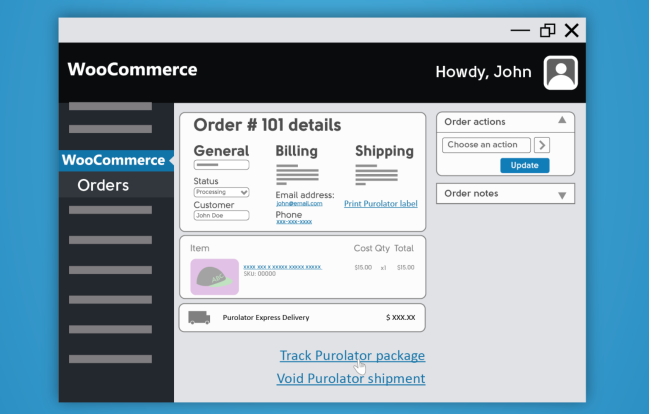Screen dimensions: 649x414
Task: Click the cap product thumbnail
Action: click(x=214, y=277)
